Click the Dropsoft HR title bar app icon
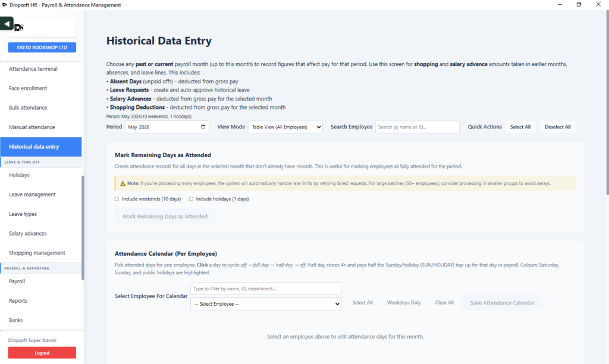Image resolution: width=609 pixels, height=364 pixels. pyautogui.click(x=5, y=5)
